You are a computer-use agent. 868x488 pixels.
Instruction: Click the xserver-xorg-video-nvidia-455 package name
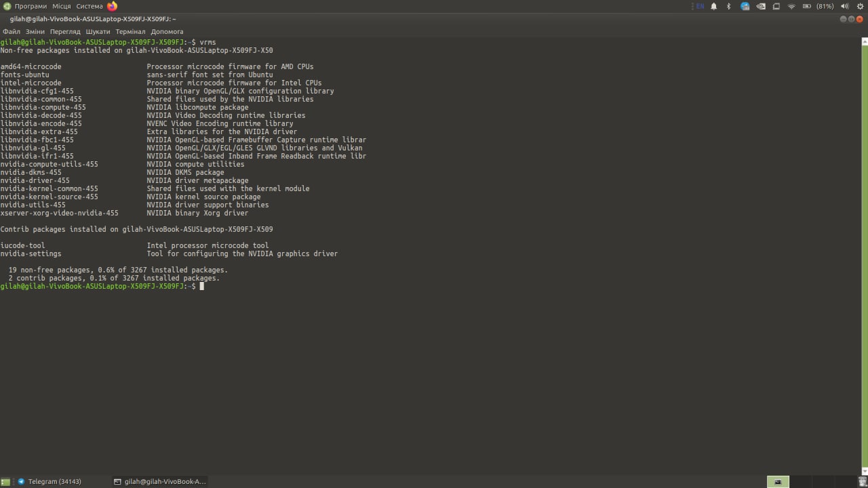click(59, 213)
